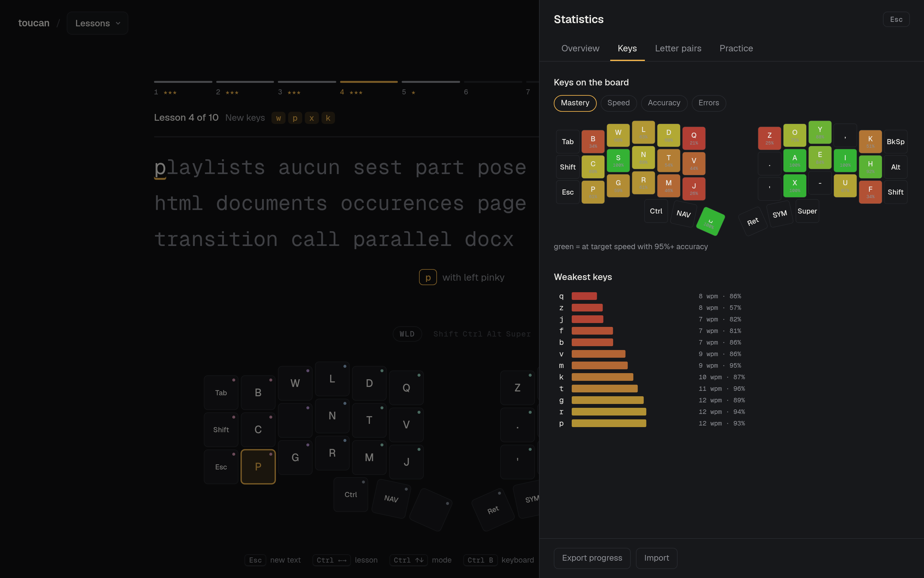
Task: Click the BkSp key in the statistics heatmap
Action: point(895,141)
